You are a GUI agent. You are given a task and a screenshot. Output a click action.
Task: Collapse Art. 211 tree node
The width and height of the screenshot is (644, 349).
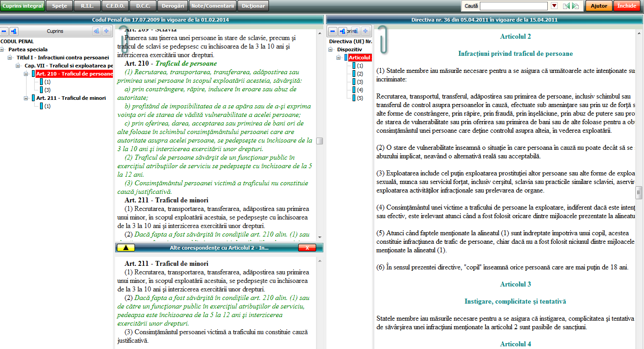[27, 98]
